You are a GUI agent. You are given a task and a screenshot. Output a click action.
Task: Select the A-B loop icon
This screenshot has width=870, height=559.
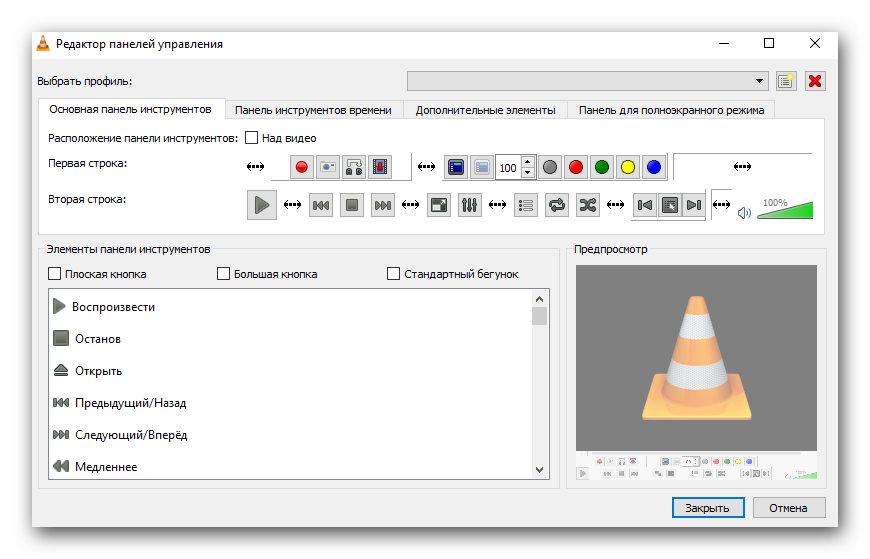coord(354,167)
